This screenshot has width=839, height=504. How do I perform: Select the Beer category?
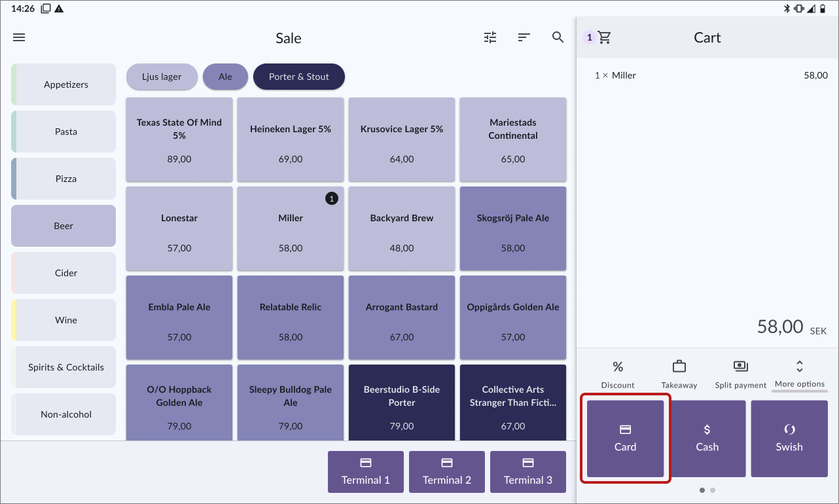(63, 226)
